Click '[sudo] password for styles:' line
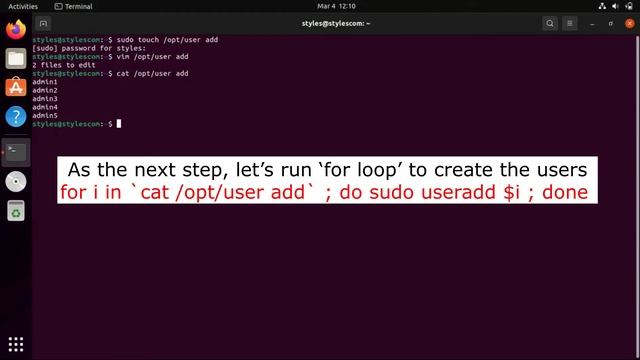Image resolution: width=640 pixels, height=360 pixels. (89, 48)
